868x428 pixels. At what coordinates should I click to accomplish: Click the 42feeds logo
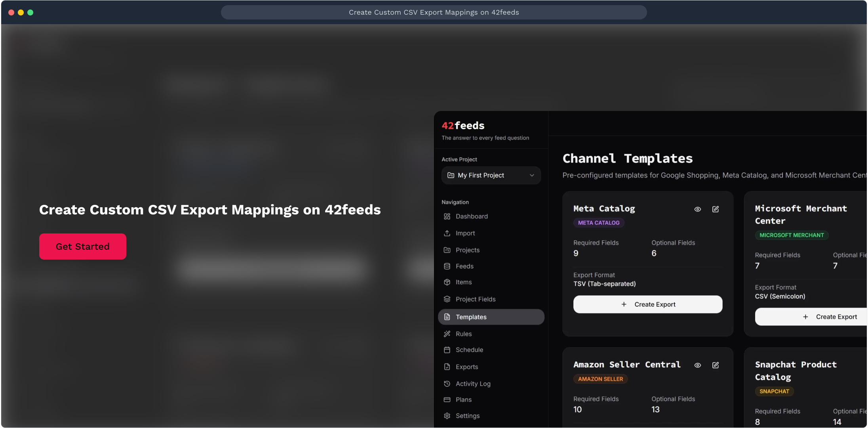(463, 126)
